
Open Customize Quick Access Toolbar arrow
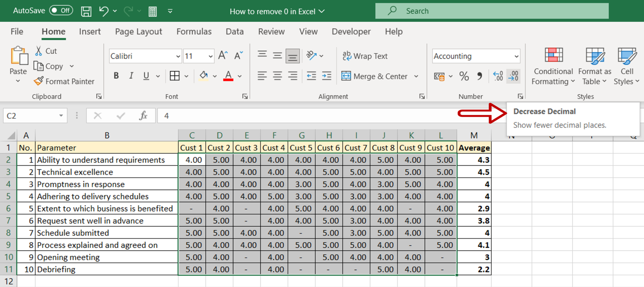point(170,11)
